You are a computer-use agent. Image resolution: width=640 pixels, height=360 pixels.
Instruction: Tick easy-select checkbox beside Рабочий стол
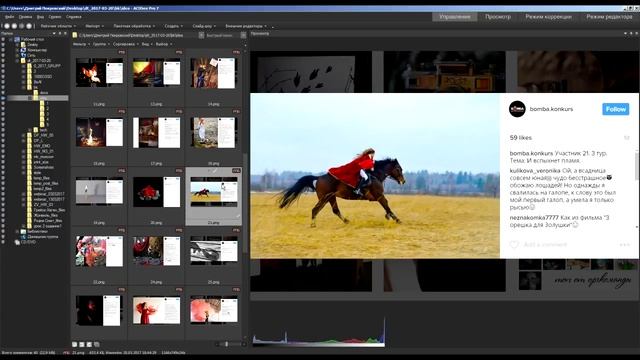[3, 39]
